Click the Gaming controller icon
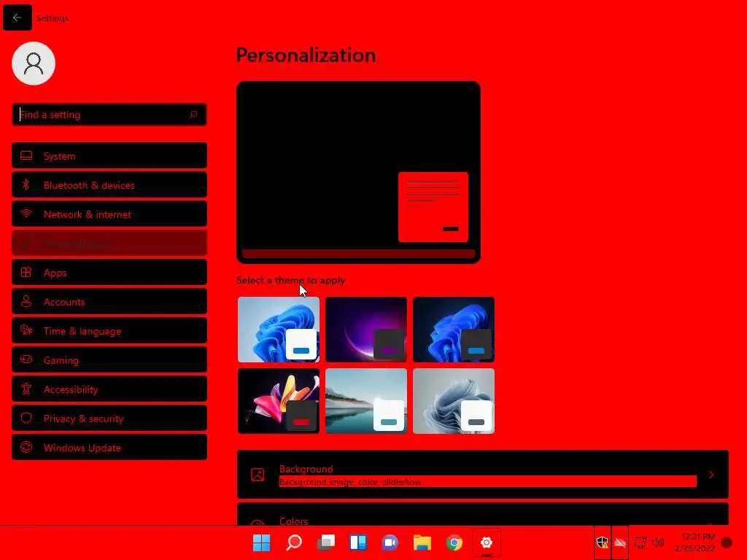 [26, 359]
